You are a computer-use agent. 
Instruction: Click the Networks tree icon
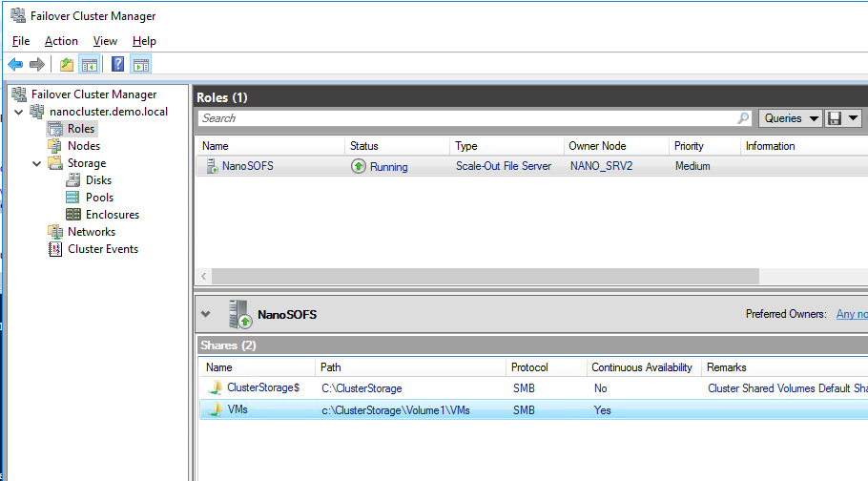(54, 232)
